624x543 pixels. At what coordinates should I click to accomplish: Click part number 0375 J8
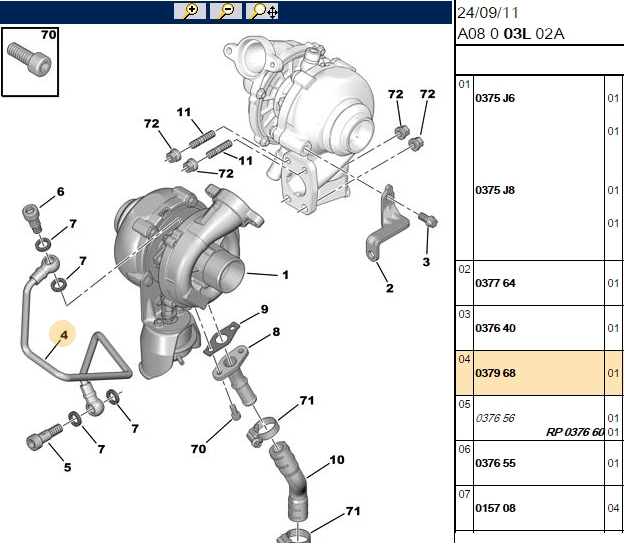495,190
